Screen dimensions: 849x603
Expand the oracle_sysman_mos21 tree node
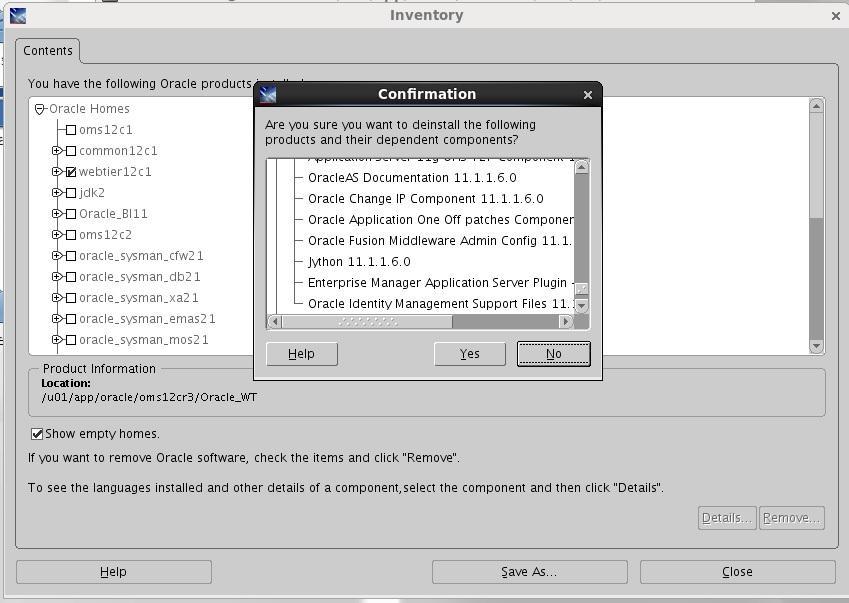pyautogui.click(x=57, y=339)
